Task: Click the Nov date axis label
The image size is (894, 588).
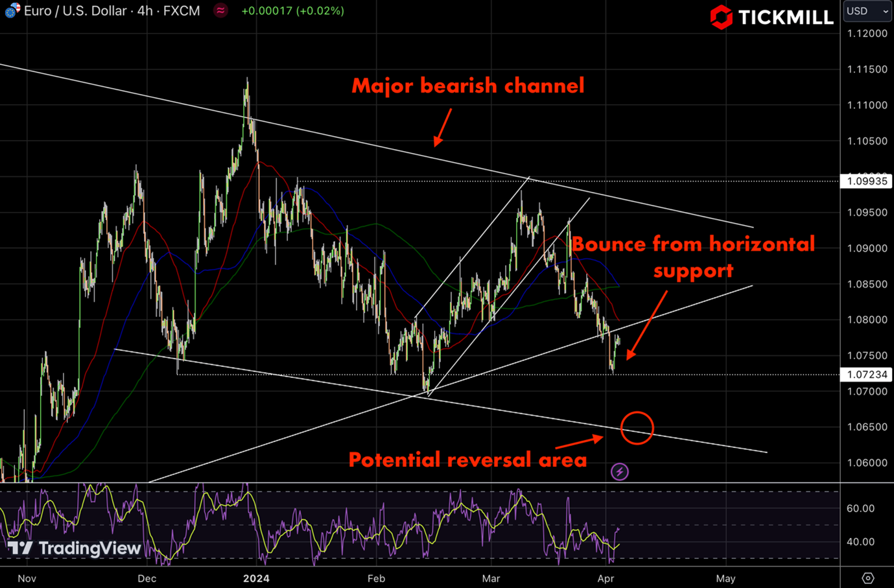Action: click(x=27, y=578)
